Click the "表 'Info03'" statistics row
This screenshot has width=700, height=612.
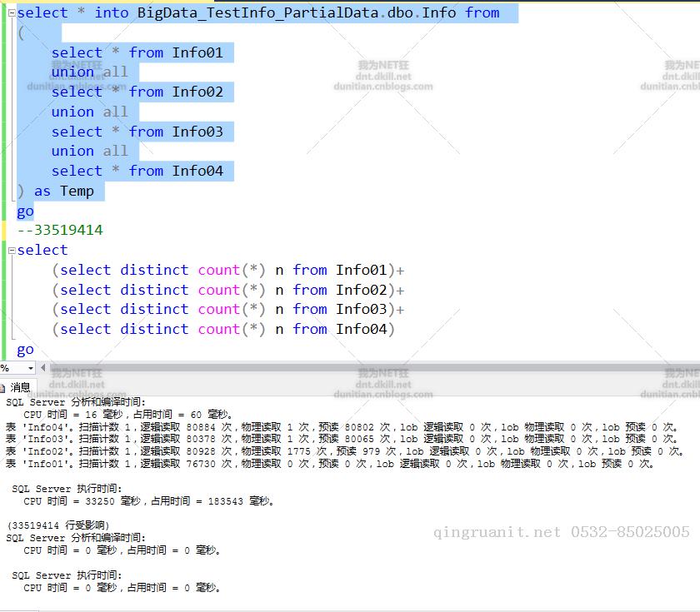click(x=342, y=439)
